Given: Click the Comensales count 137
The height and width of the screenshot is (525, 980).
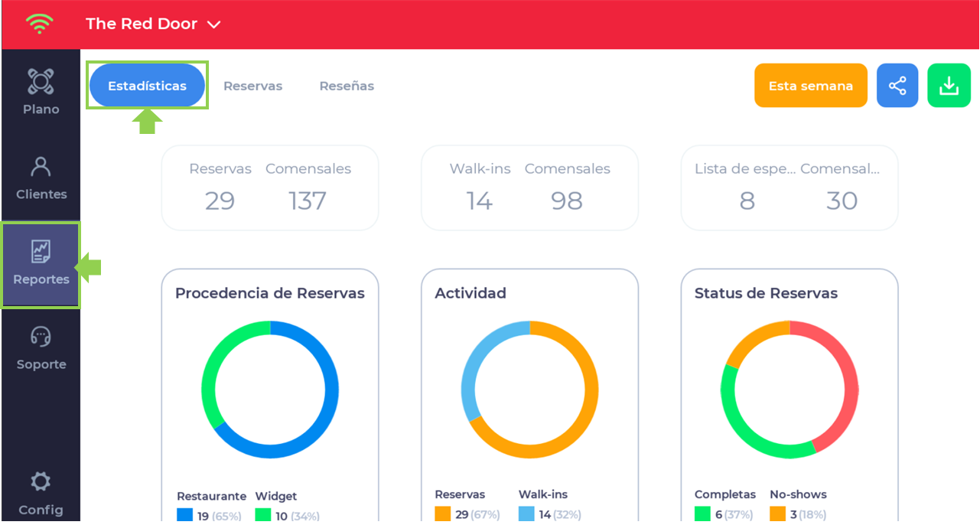Looking at the screenshot, I should pos(308,201).
